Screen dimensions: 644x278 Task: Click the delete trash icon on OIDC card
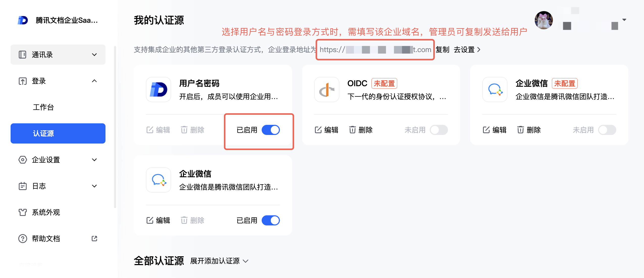click(x=352, y=130)
